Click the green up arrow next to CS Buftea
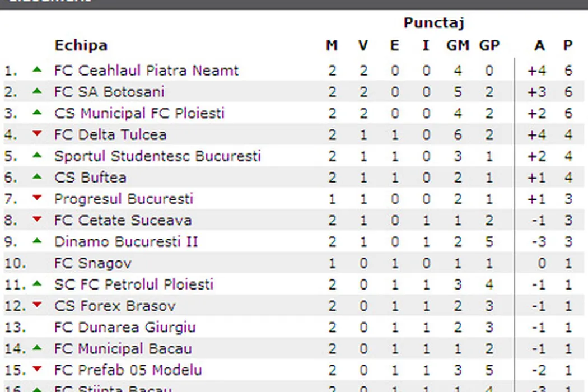Image resolution: width=588 pixels, height=392 pixels. coord(37,177)
